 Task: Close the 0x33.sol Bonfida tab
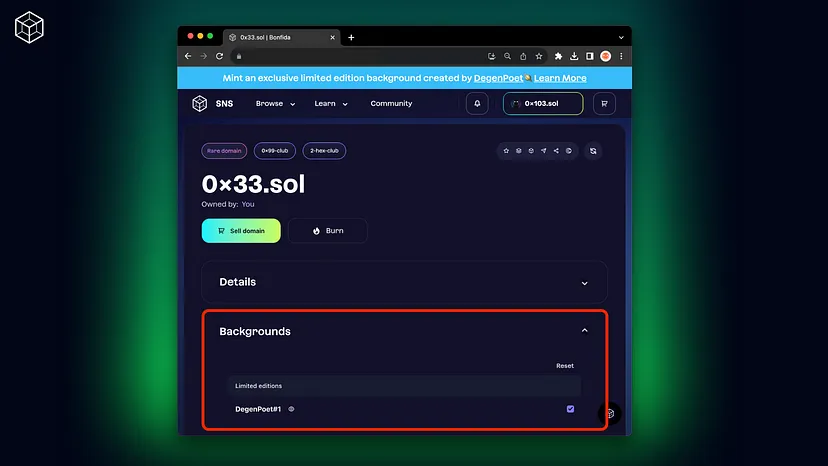[x=332, y=38]
